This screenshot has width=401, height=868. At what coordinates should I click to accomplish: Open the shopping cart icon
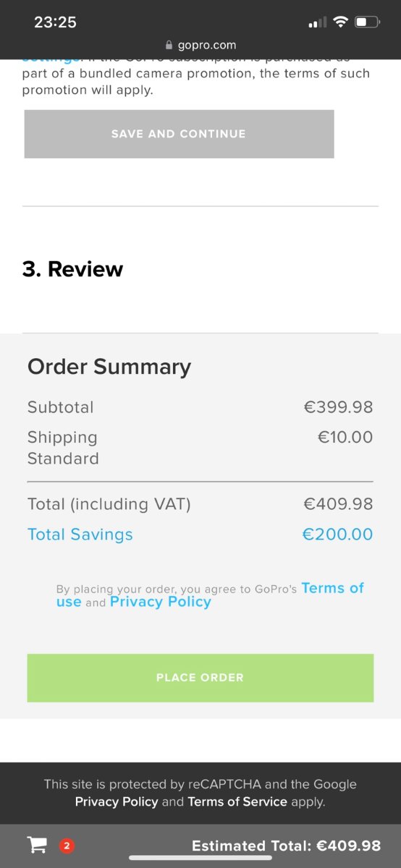click(36, 845)
